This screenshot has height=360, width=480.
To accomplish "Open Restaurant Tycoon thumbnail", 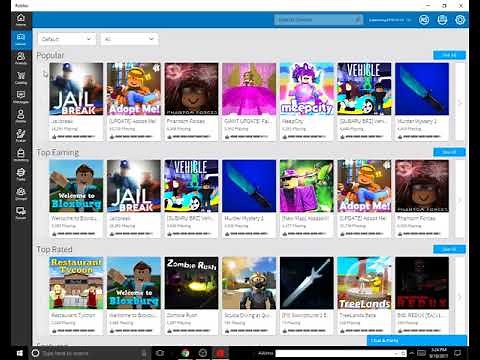I will coord(76,283).
